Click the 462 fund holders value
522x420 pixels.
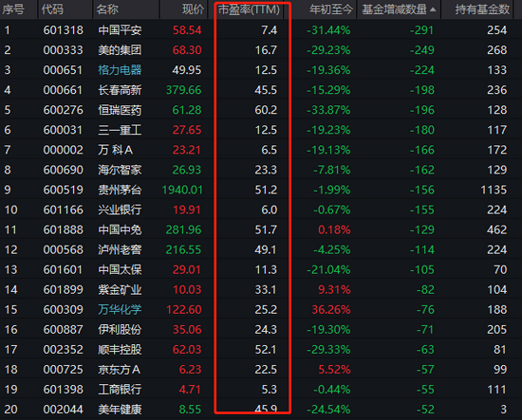pyautogui.click(x=497, y=229)
